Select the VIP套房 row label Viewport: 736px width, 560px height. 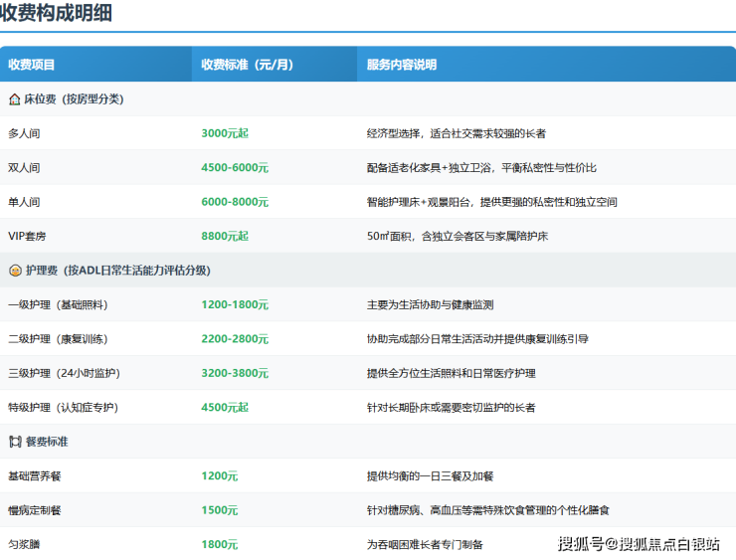[27, 236]
